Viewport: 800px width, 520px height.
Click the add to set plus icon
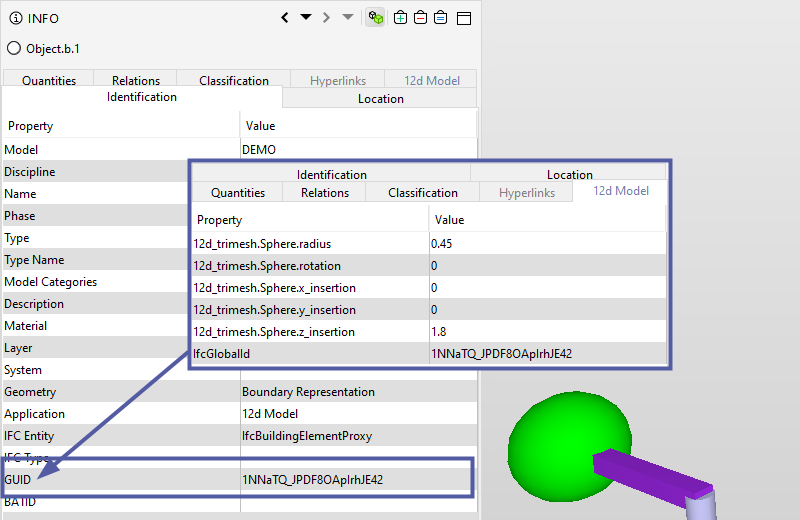pyautogui.click(x=401, y=18)
